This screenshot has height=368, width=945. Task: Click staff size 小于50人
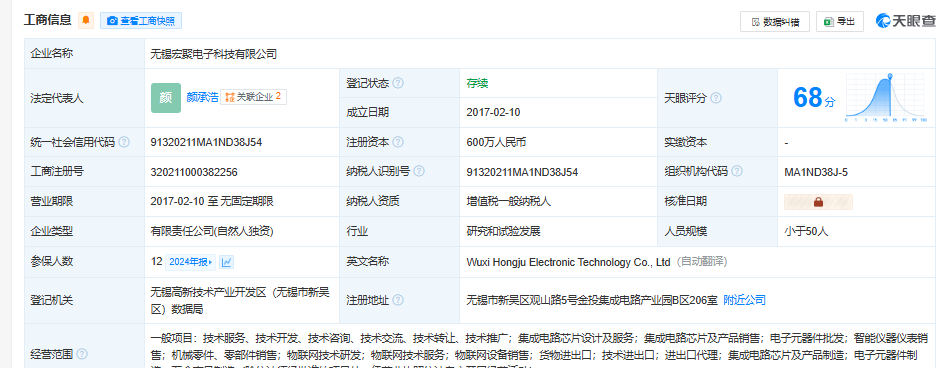[x=806, y=231]
